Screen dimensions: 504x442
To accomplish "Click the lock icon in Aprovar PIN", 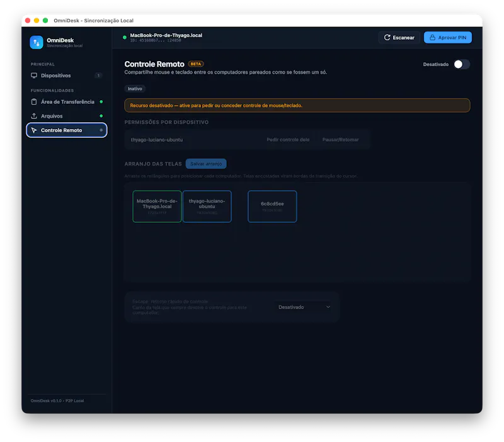I will point(433,38).
